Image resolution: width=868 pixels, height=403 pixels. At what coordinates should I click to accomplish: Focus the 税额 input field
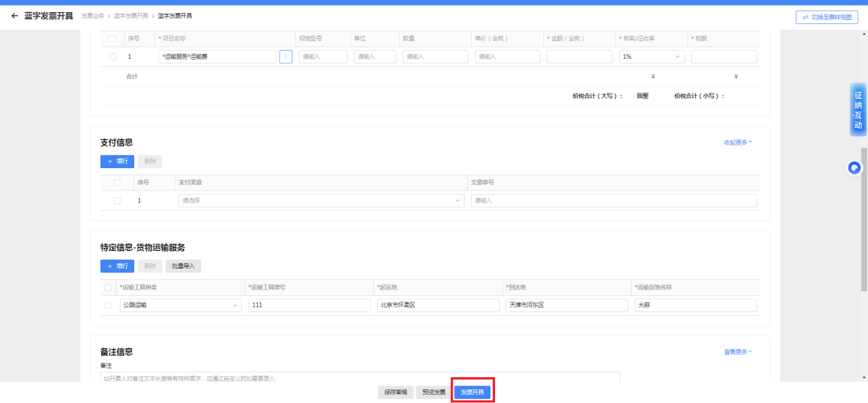[723, 56]
